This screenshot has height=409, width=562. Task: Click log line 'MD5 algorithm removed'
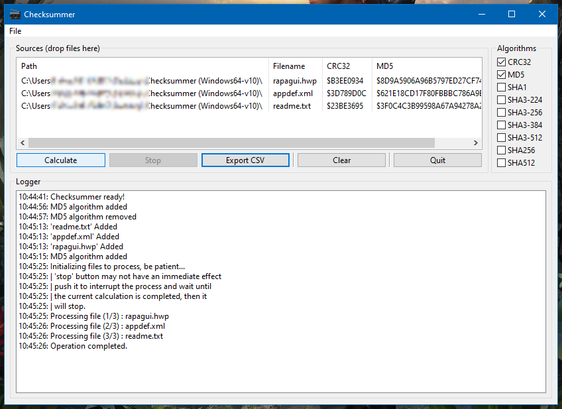coord(77,217)
